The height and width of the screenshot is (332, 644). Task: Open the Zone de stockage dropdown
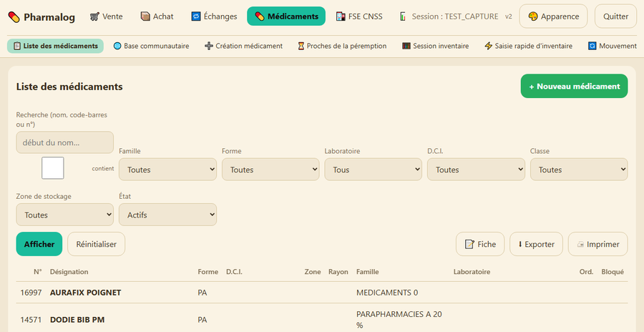pyautogui.click(x=65, y=215)
